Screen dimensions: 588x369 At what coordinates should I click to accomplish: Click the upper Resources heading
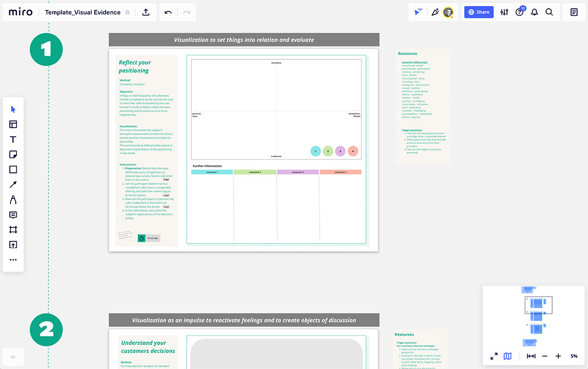coord(407,53)
